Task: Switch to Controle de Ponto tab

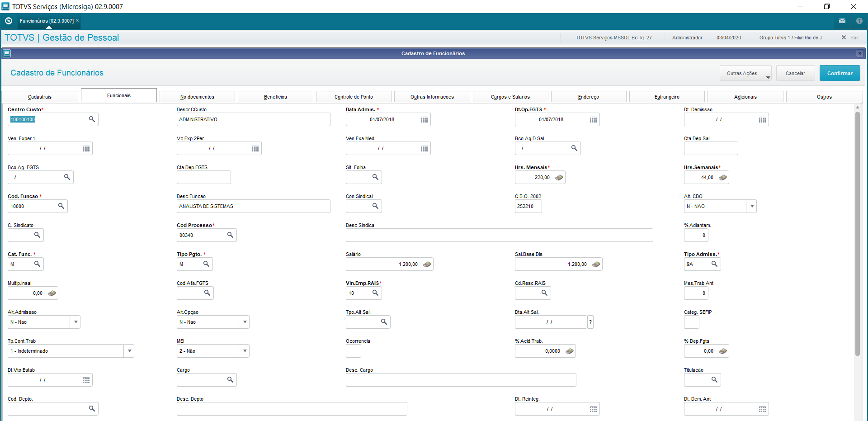Action: (354, 97)
